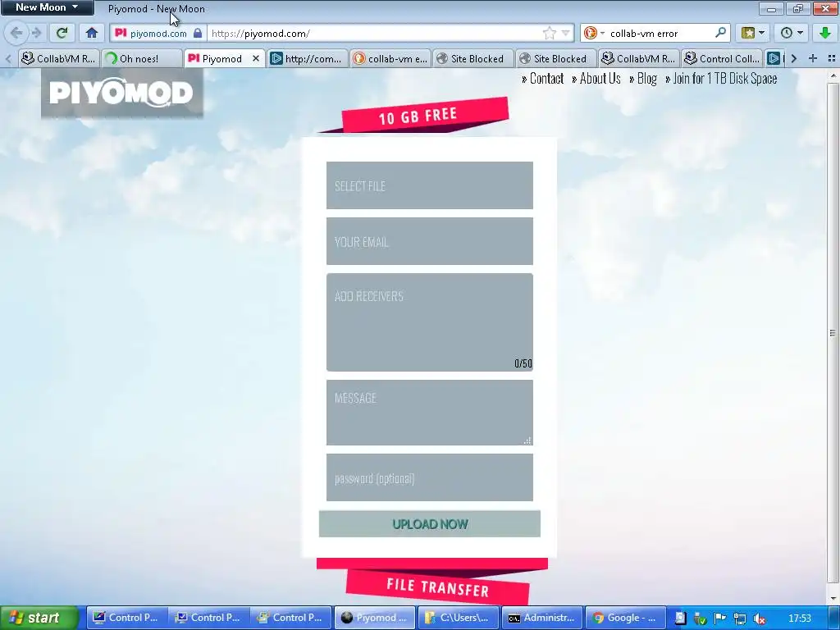Image resolution: width=840 pixels, height=630 pixels.
Task: Run search with the magnifier icon
Action: coord(720,33)
